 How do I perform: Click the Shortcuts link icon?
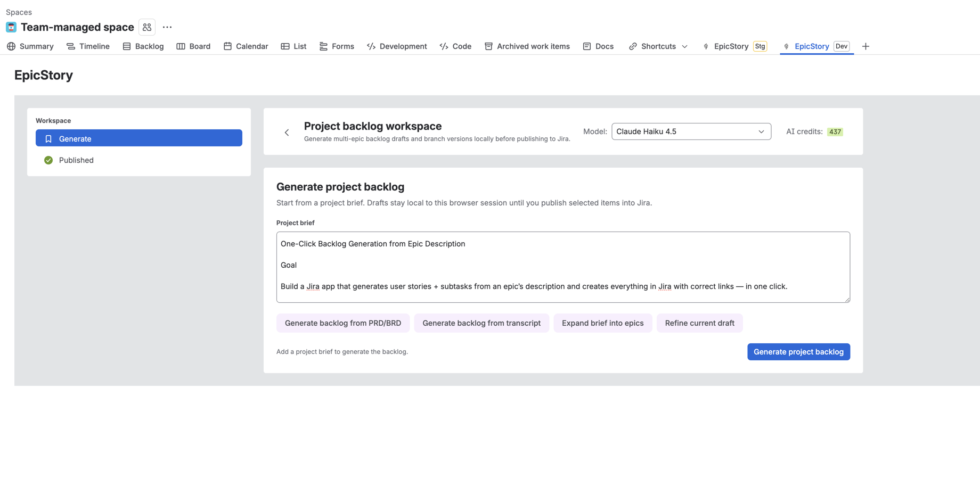tap(633, 46)
